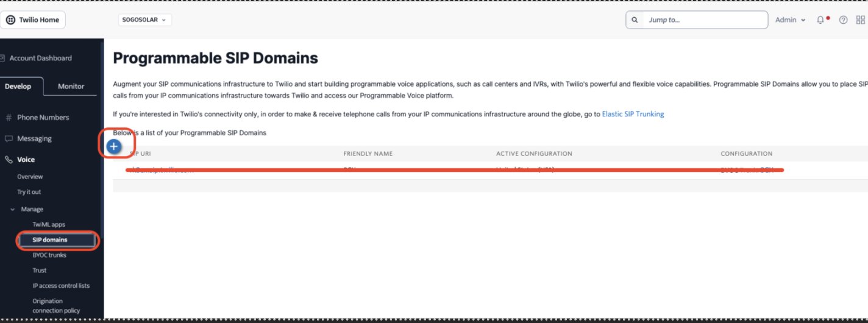Click the FRIENDLY NAME column header
The height and width of the screenshot is (323, 868).
pyautogui.click(x=368, y=154)
